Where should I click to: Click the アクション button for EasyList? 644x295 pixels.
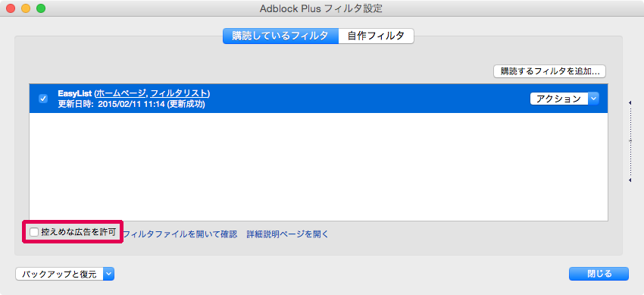point(559,99)
